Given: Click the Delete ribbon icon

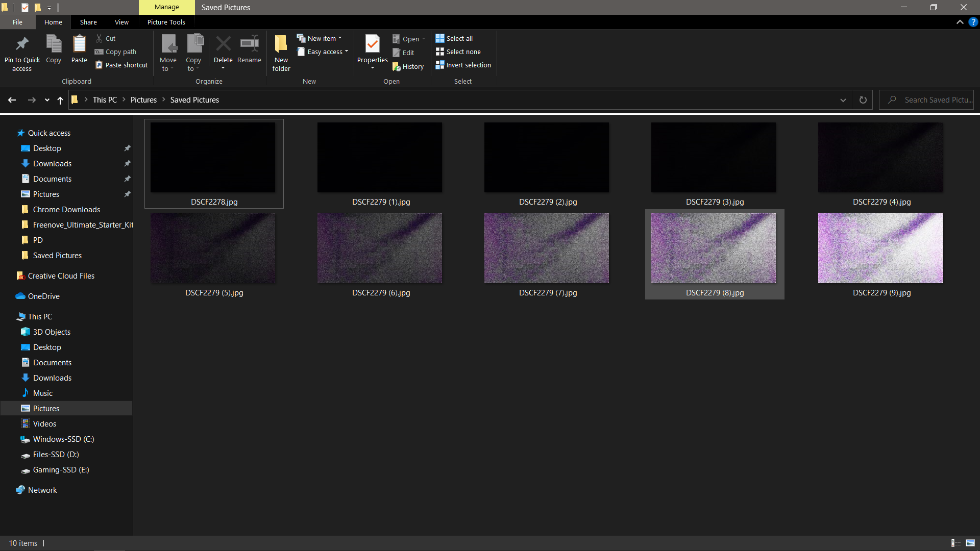Looking at the screenshot, I should pyautogui.click(x=223, y=45).
